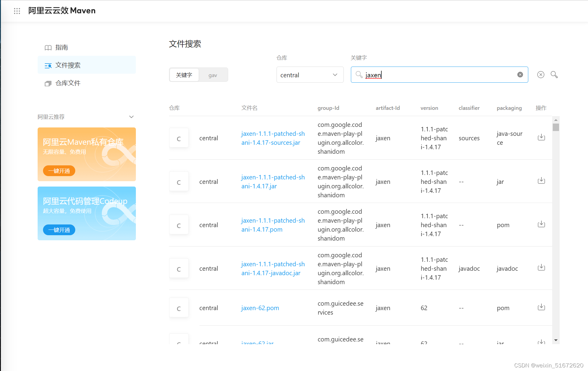Download the sources.jar row file
Viewport: 588px width, 371px height.
click(541, 137)
